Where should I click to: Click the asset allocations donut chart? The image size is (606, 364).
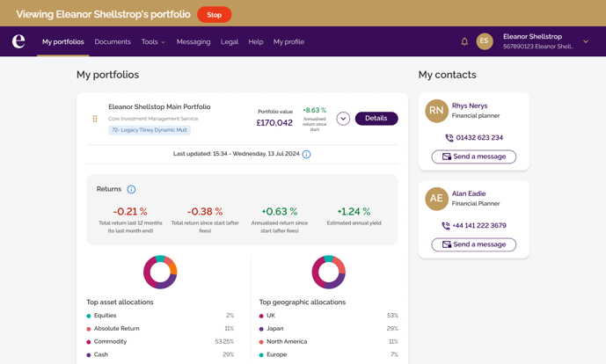(x=160, y=272)
